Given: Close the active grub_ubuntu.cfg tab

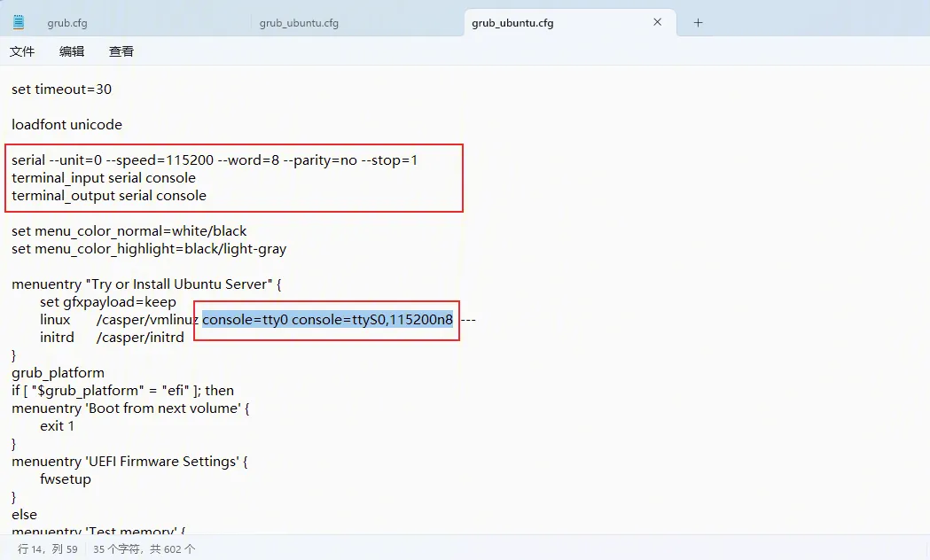Looking at the screenshot, I should (x=658, y=22).
